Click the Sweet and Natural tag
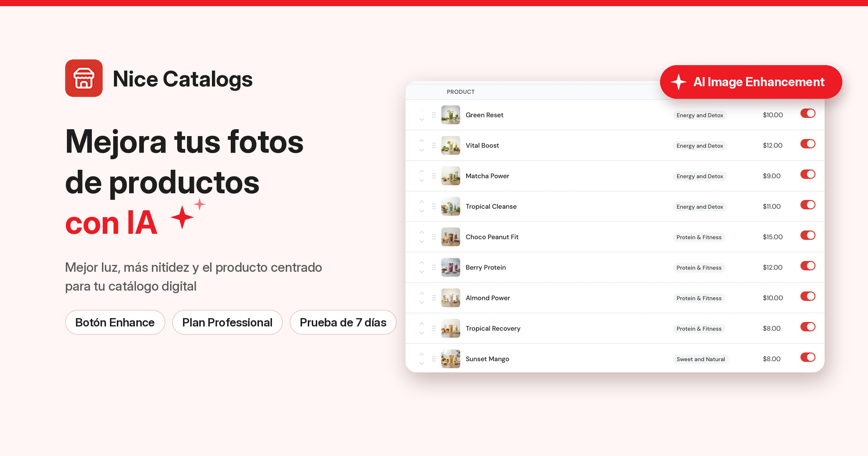The width and height of the screenshot is (868, 456). pos(701,359)
